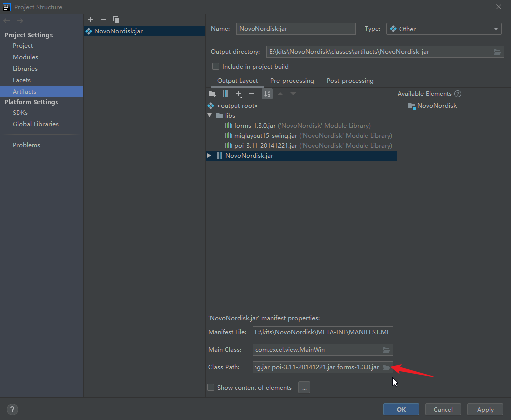Collapse the libs folder
Viewport: 511px width, 420px height.
click(x=210, y=115)
